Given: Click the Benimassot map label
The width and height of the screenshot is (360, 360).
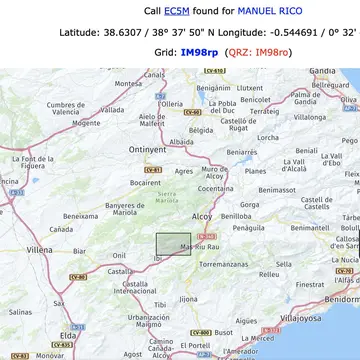Looking at the screenshot, I should pos(277,190).
